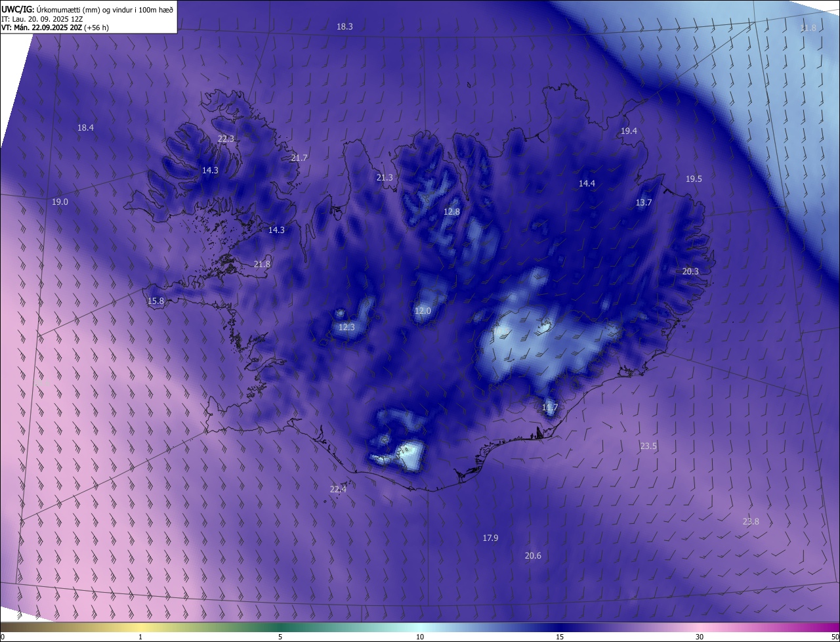The height and width of the screenshot is (642, 840).
Task: Click the faint 11.8 value label
Action: pos(808,28)
